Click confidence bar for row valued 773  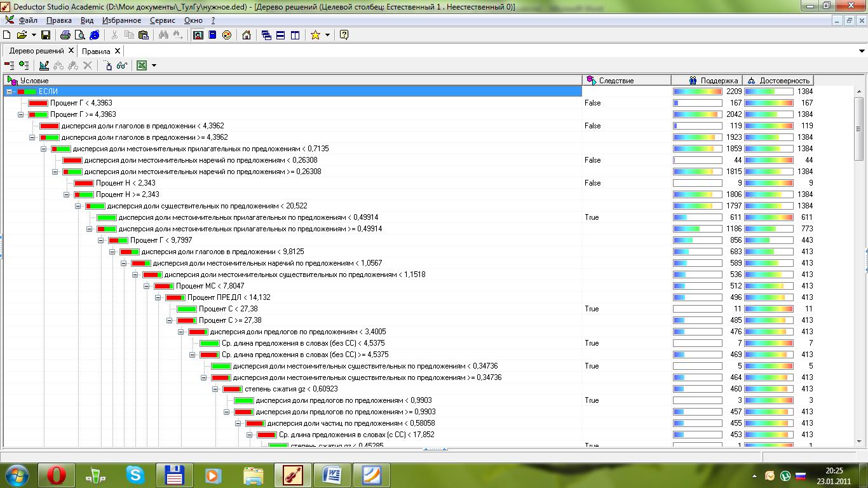click(x=769, y=229)
